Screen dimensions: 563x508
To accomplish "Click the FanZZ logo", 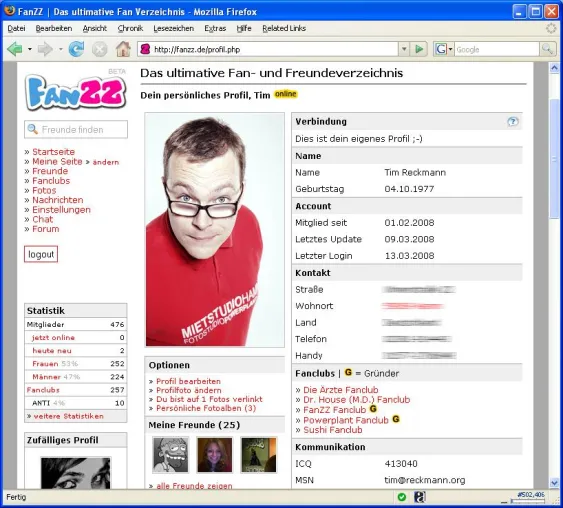I will point(75,91).
